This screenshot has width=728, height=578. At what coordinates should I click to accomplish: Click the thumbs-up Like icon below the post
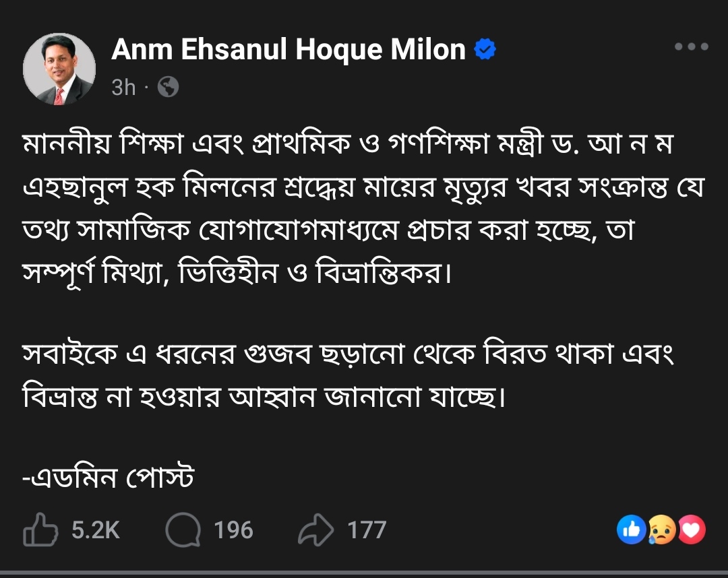(42, 530)
